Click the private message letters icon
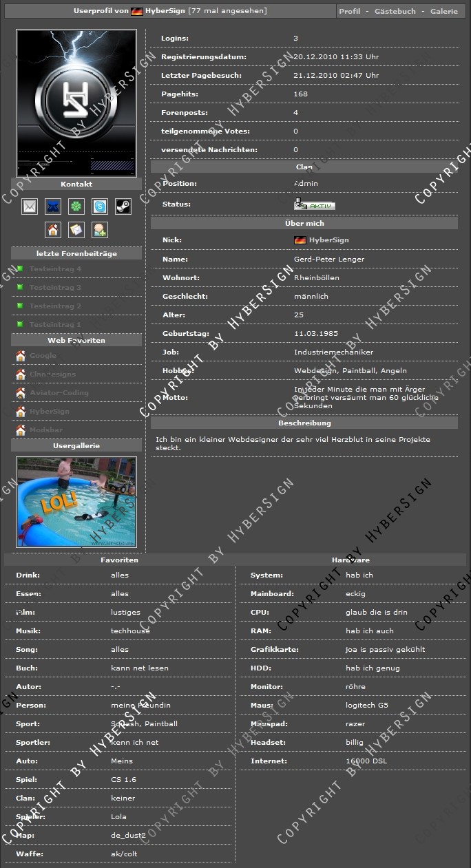The width and height of the screenshot is (471, 868). (76, 230)
